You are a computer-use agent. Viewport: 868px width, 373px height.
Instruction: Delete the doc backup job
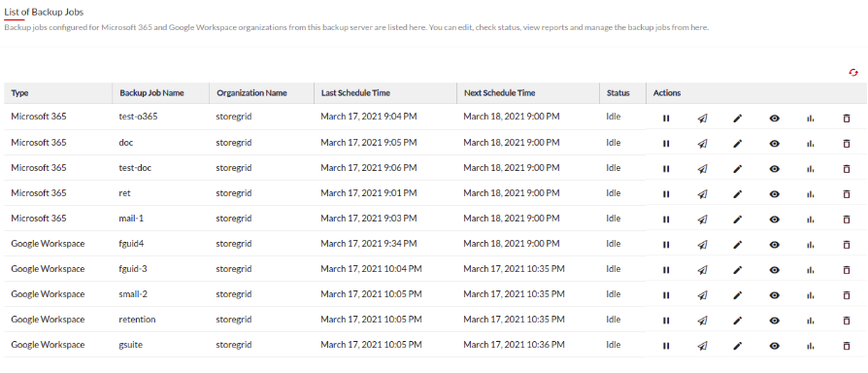(846, 144)
